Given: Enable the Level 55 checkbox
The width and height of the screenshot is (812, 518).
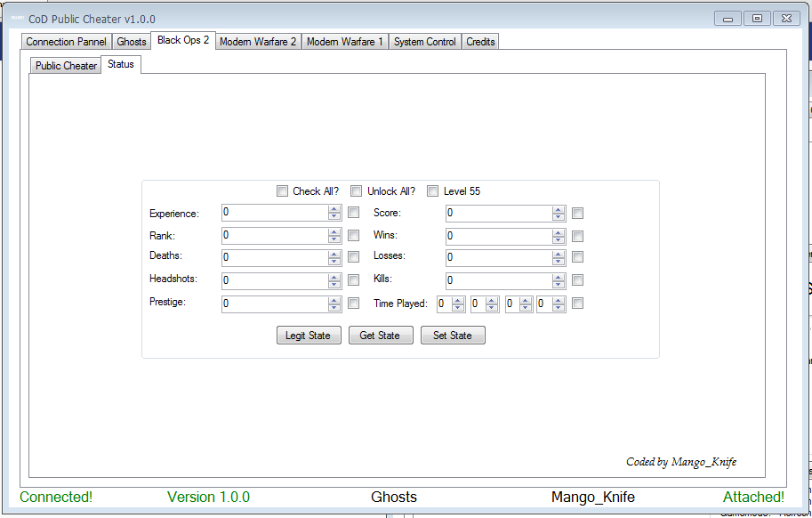Looking at the screenshot, I should [x=432, y=191].
